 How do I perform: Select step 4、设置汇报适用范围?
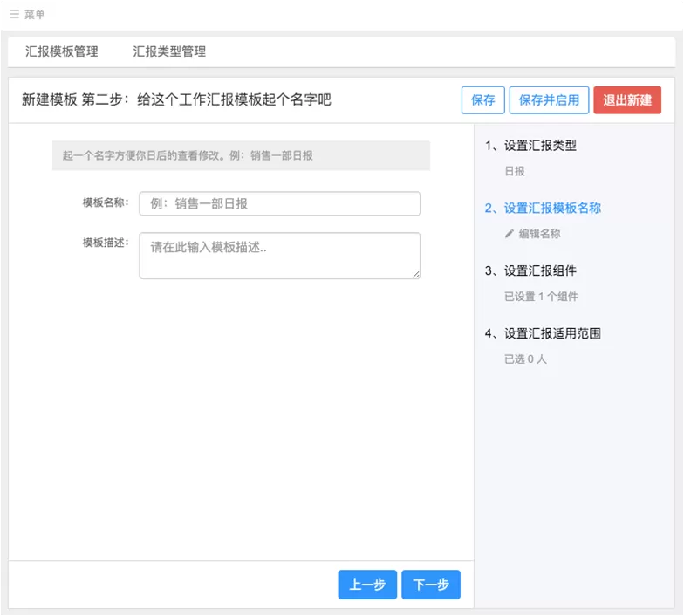point(543,333)
